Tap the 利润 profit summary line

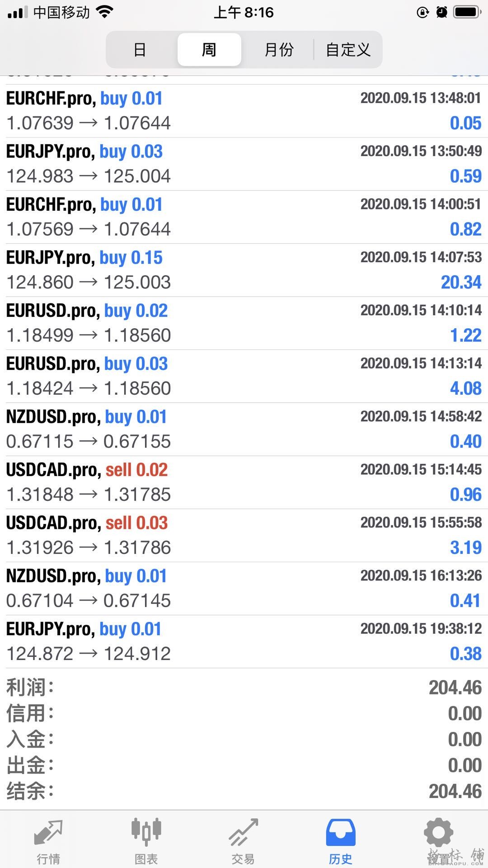point(244,688)
